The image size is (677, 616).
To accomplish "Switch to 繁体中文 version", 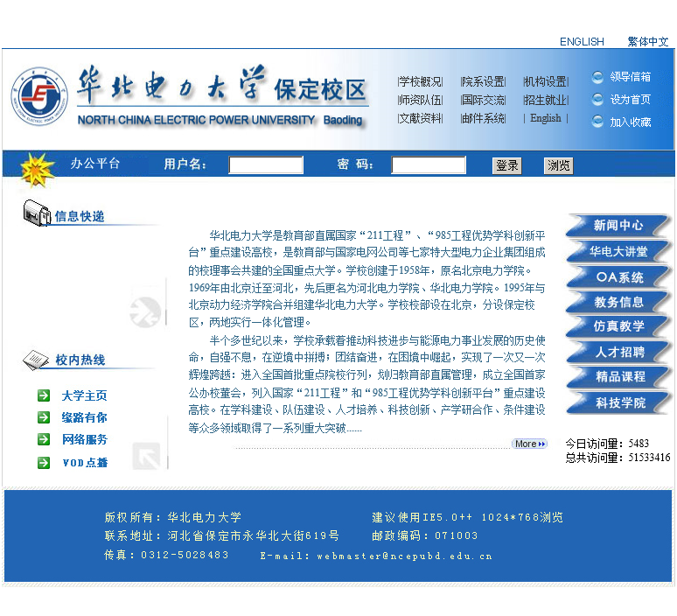I will [x=647, y=42].
